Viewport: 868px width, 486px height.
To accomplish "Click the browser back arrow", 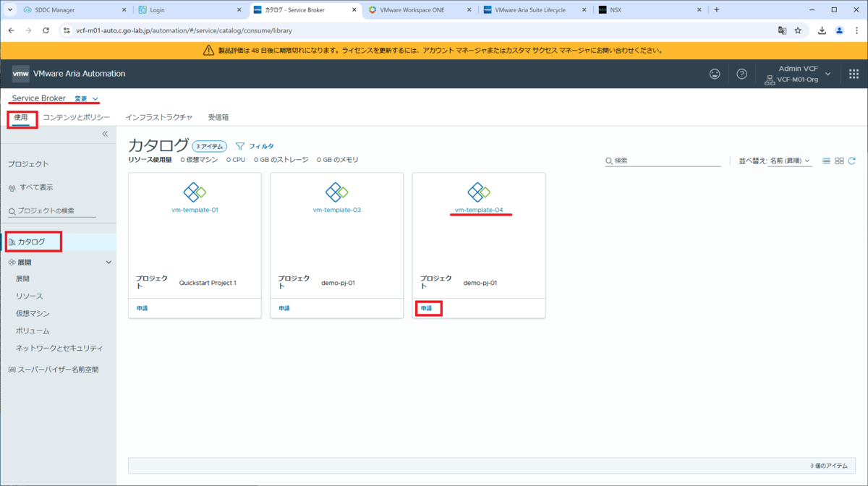I will pos(11,31).
